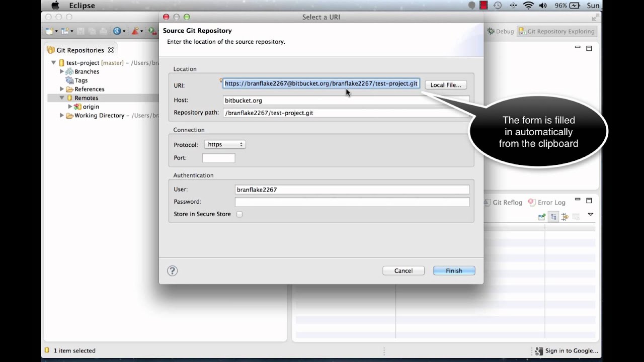The height and width of the screenshot is (362, 644).
Task: Open the view menu triangle in lower panel
Action: click(591, 215)
